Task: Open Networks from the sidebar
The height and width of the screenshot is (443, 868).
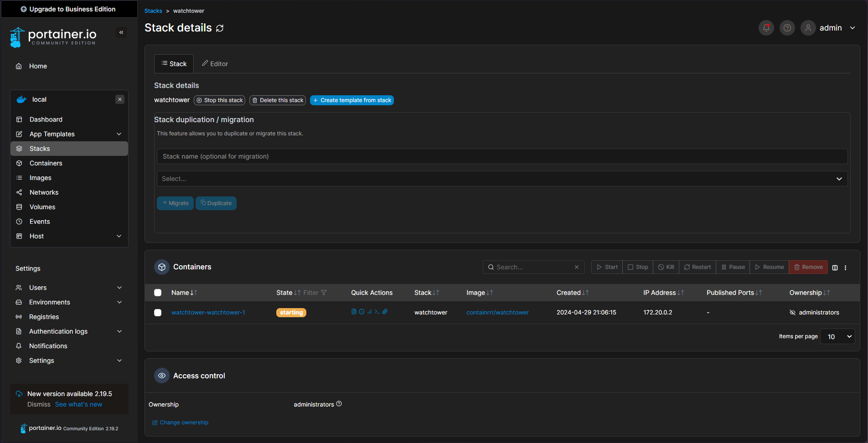Action: pos(43,192)
